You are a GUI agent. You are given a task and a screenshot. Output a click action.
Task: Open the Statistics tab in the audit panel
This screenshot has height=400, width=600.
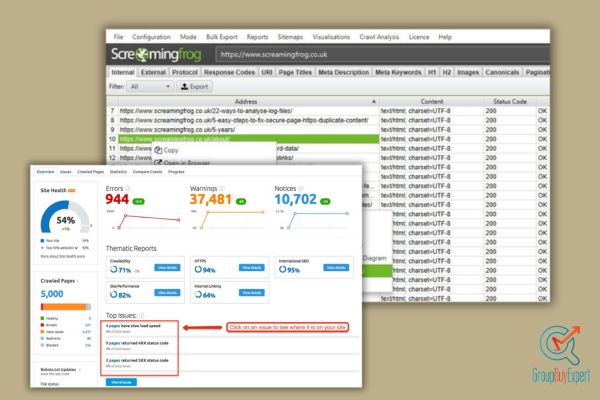coord(118,171)
